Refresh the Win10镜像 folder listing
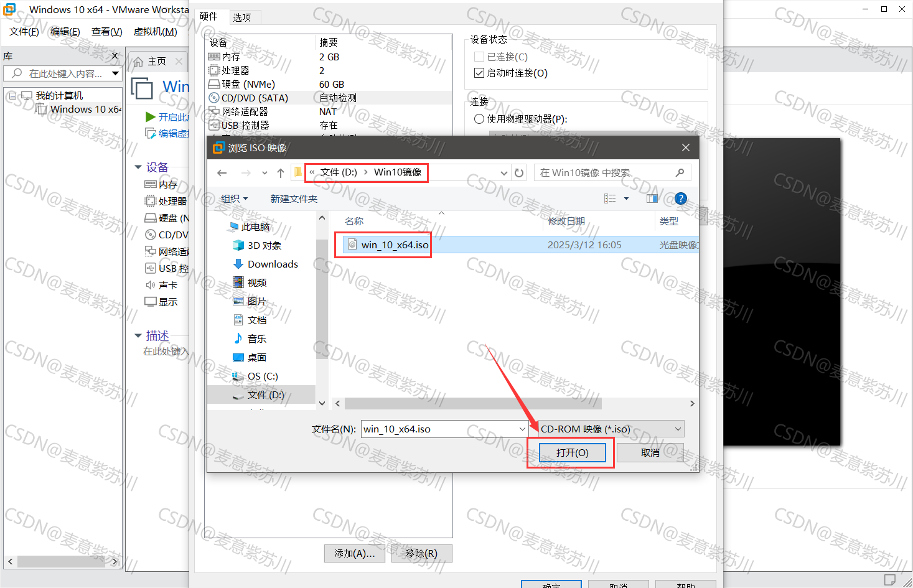Viewport: 913px width, 588px height. (x=519, y=173)
